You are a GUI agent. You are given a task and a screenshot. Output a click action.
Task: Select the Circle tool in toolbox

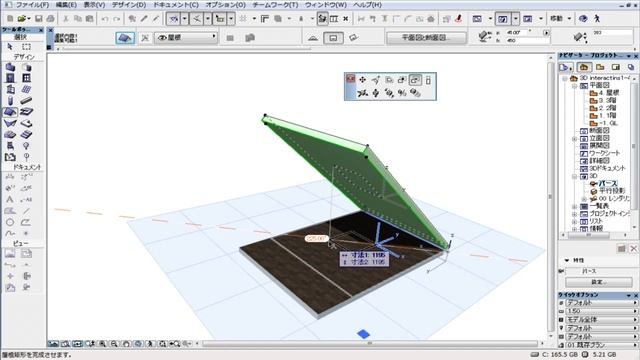[x=10, y=222]
